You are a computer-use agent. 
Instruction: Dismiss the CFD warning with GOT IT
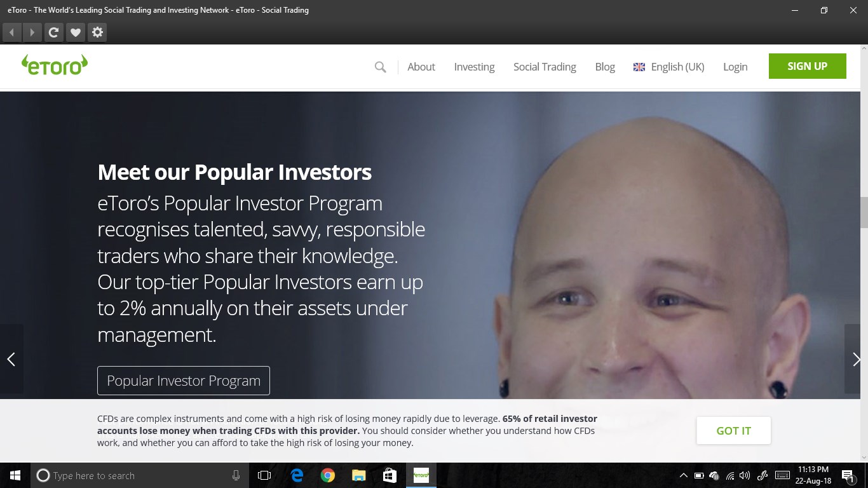tap(733, 431)
